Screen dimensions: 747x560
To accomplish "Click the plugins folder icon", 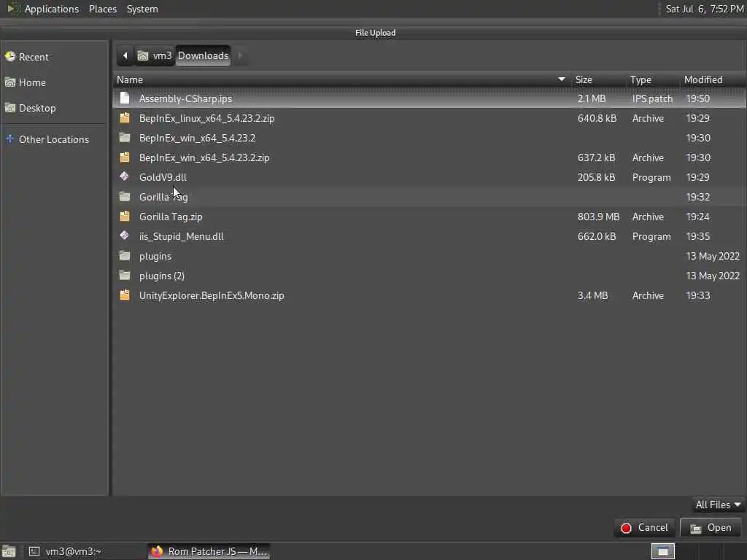I will [125, 256].
